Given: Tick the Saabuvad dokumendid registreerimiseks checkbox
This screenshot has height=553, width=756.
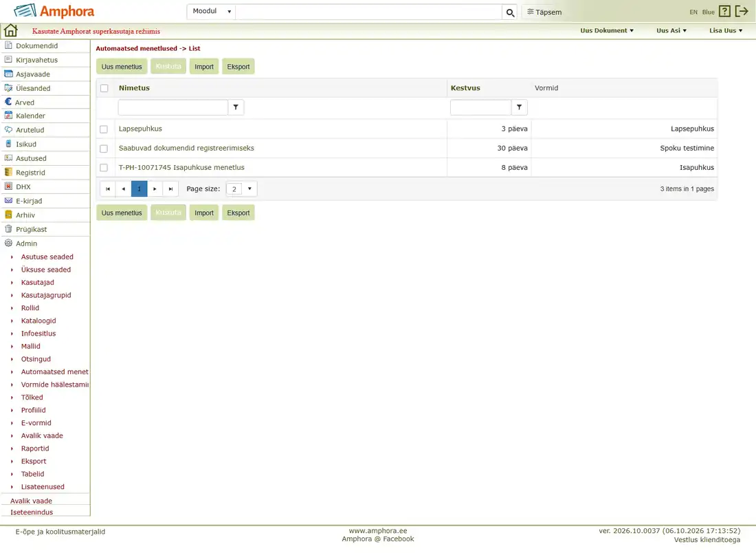Looking at the screenshot, I should 104,149.
